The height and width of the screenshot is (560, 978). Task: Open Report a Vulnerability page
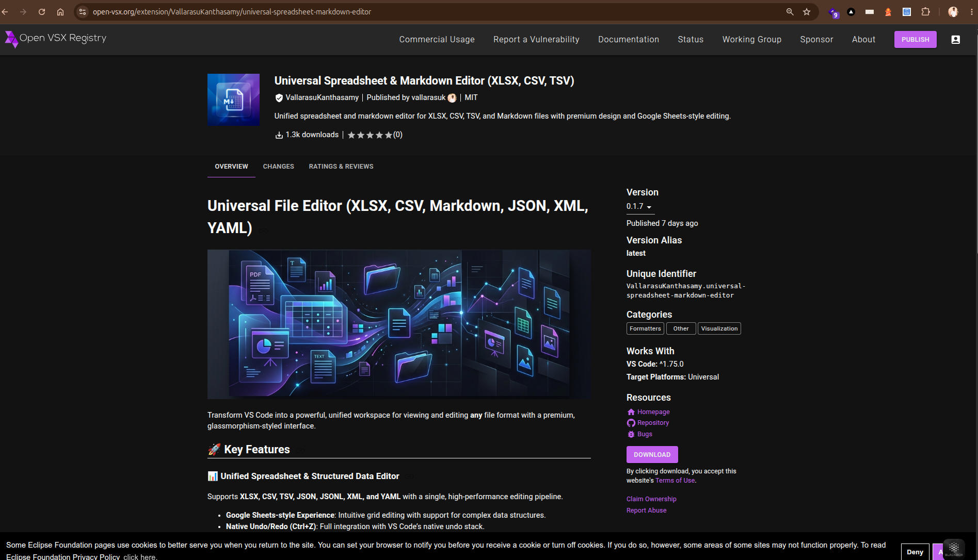pyautogui.click(x=536, y=40)
